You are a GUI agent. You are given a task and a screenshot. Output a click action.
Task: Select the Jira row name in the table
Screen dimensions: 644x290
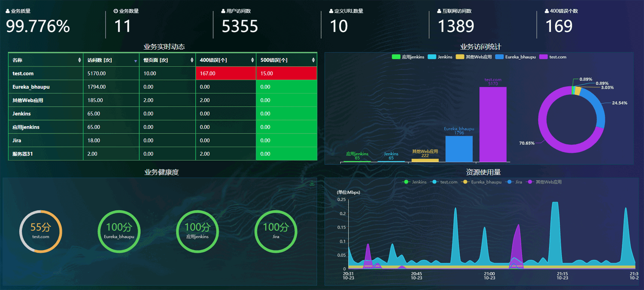[x=17, y=140]
